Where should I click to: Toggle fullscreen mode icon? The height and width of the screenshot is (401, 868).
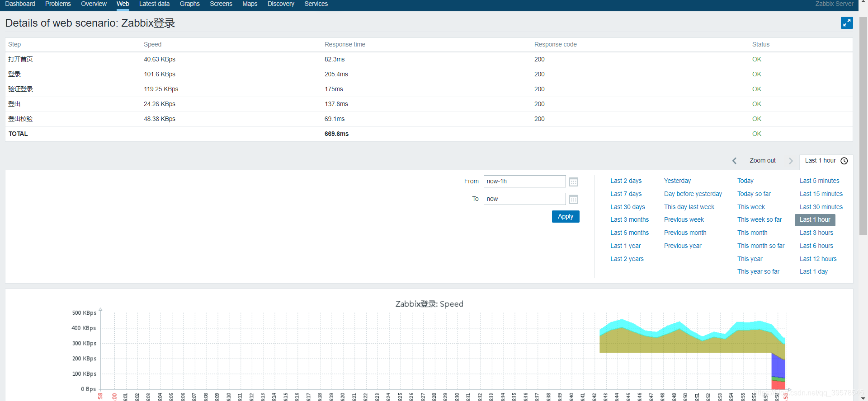pyautogui.click(x=847, y=23)
